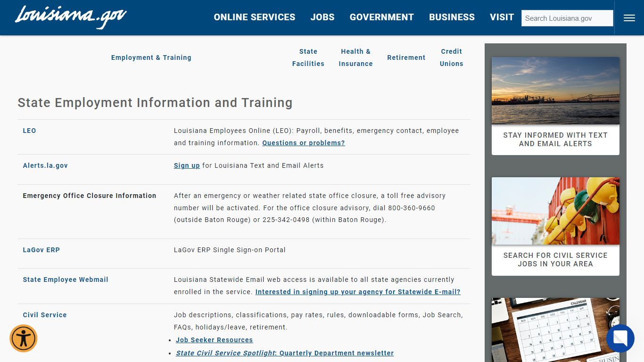Open the State Facilities page
This screenshot has height=362, width=644.
tap(308, 58)
